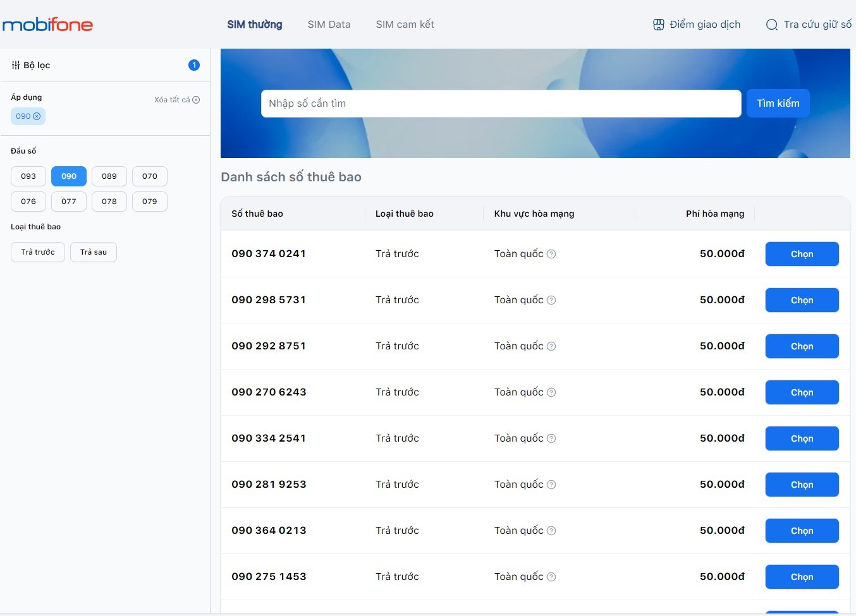Open the SIM cam kết tab
Image resolution: width=856 pixels, height=616 pixels.
coord(405,24)
